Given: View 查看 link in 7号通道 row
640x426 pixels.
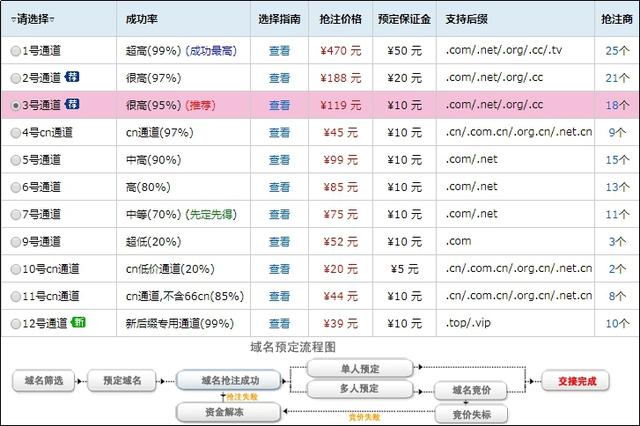Looking at the screenshot, I should [280, 215].
